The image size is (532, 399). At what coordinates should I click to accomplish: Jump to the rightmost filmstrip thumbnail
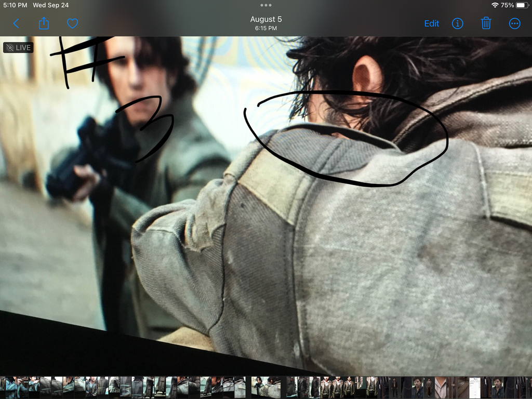click(x=529, y=388)
